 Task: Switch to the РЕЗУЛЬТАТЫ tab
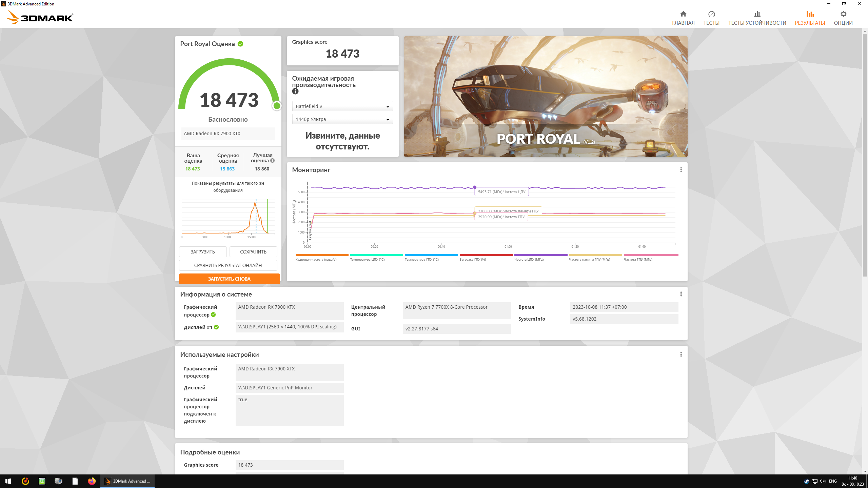[x=810, y=18]
